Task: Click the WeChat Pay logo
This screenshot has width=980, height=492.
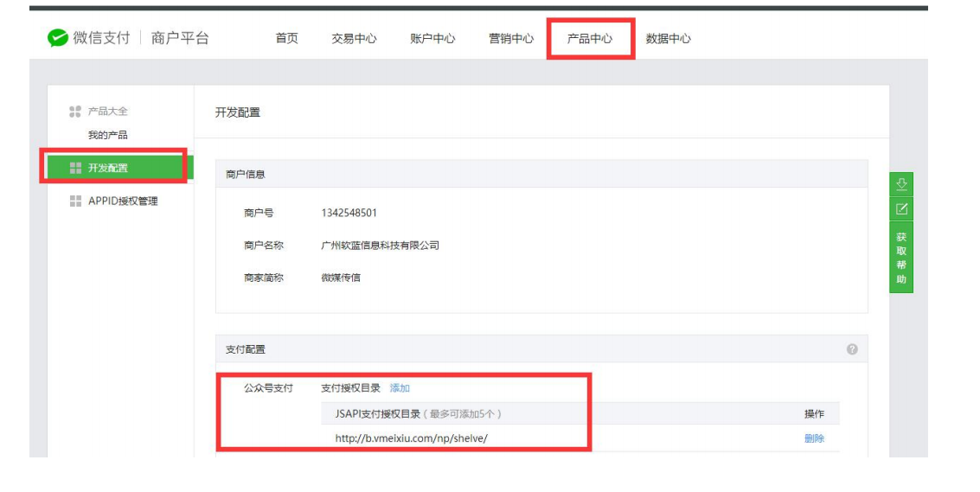Action: (x=58, y=38)
